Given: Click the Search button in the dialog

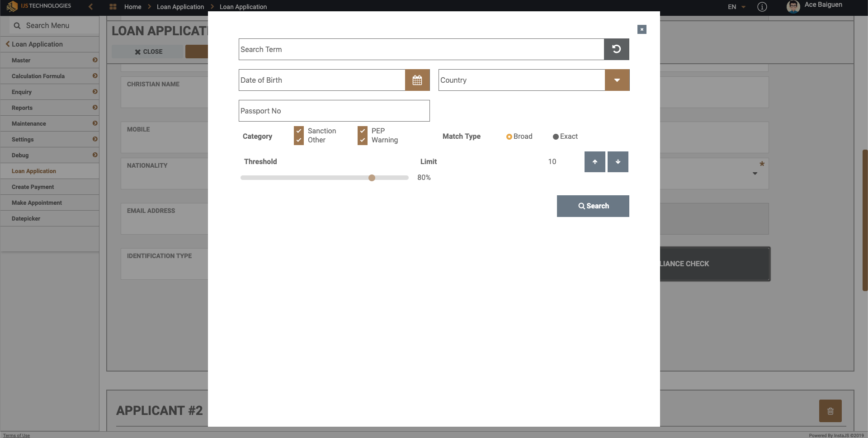Looking at the screenshot, I should pos(593,206).
